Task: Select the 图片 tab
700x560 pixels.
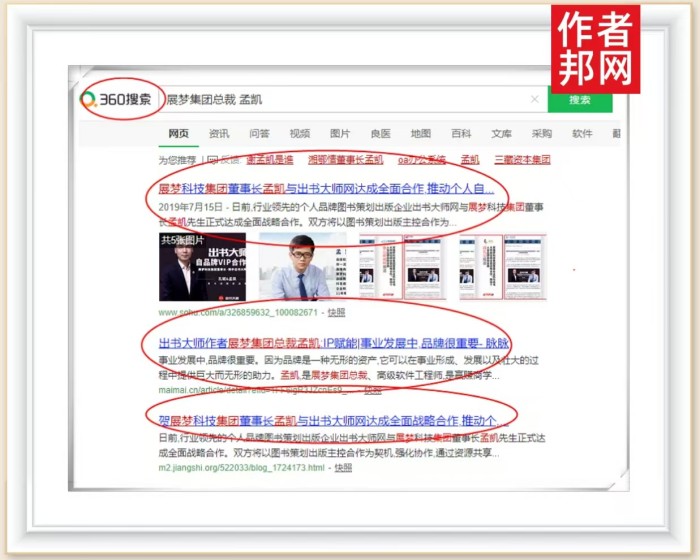Action: tap(340, 134)
